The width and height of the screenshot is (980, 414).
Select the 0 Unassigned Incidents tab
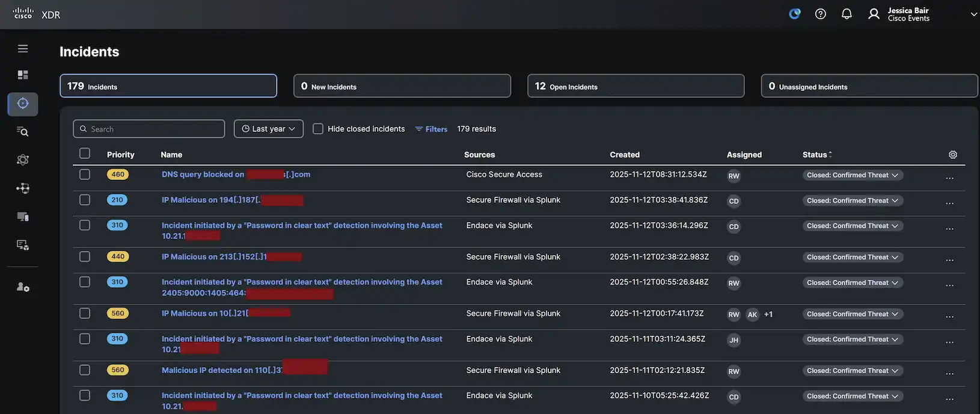[869, 86]
